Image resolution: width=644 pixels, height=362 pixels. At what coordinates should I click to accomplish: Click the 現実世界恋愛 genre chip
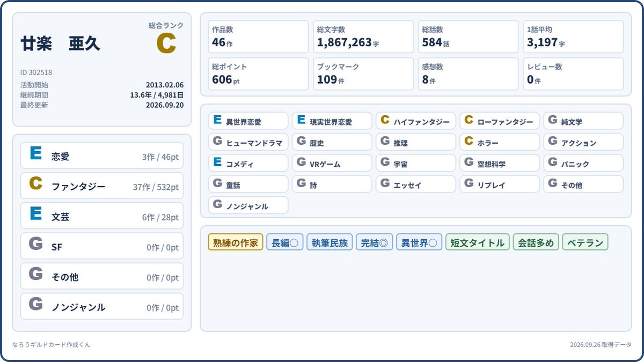tap(332, 121)
